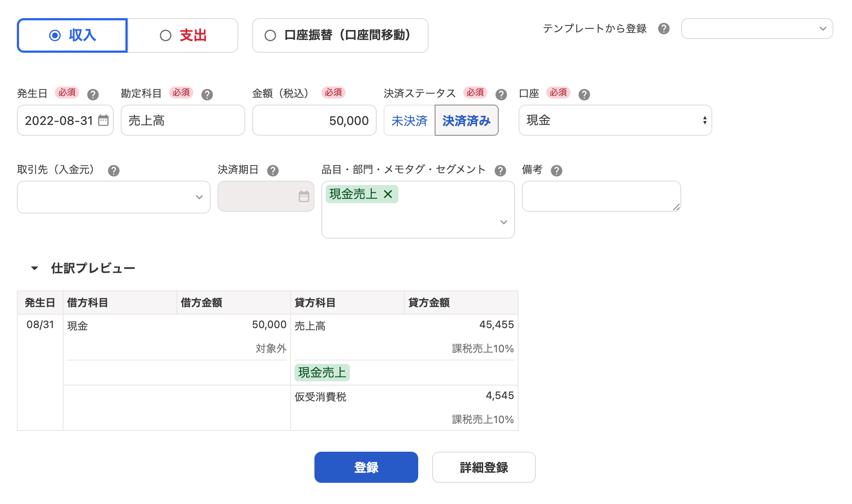Click the disabled 決済期日 date field

pos(266,196)
